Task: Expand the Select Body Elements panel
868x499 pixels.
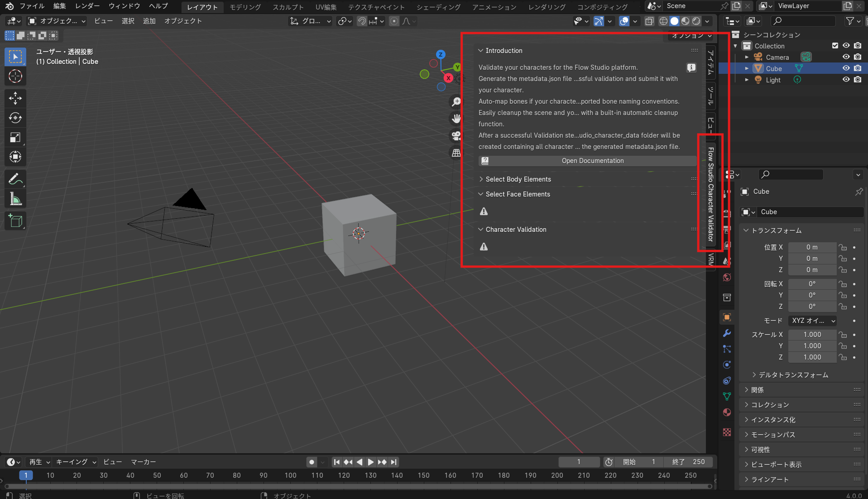Action: (518, 179)
